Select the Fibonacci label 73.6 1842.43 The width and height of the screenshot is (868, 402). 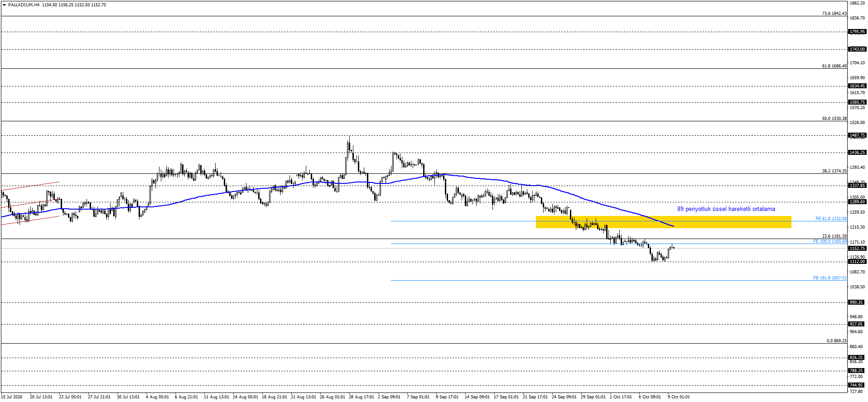coord(834,14)
